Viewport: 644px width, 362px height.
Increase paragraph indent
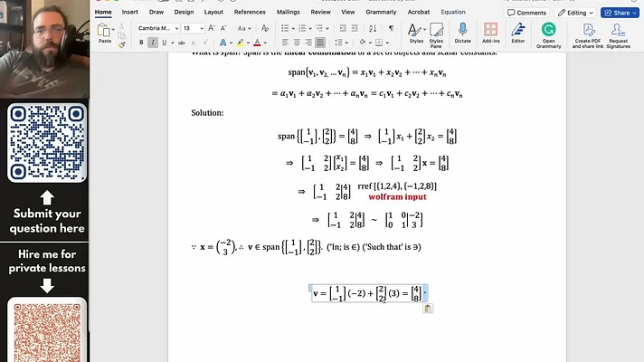click(x=355, y=28)
